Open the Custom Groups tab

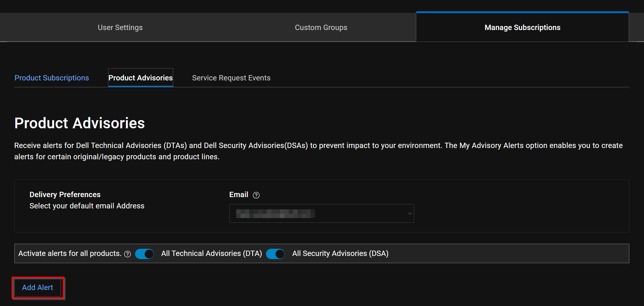point(321,27)
